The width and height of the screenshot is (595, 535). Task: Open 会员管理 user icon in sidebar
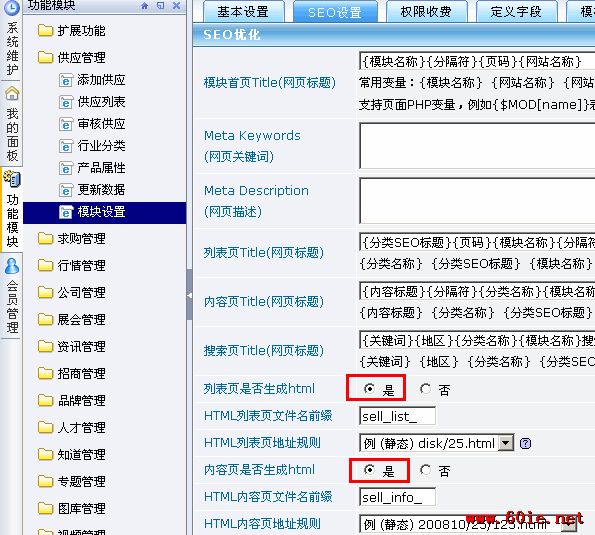pyautogui.click(x=12, y=266)
